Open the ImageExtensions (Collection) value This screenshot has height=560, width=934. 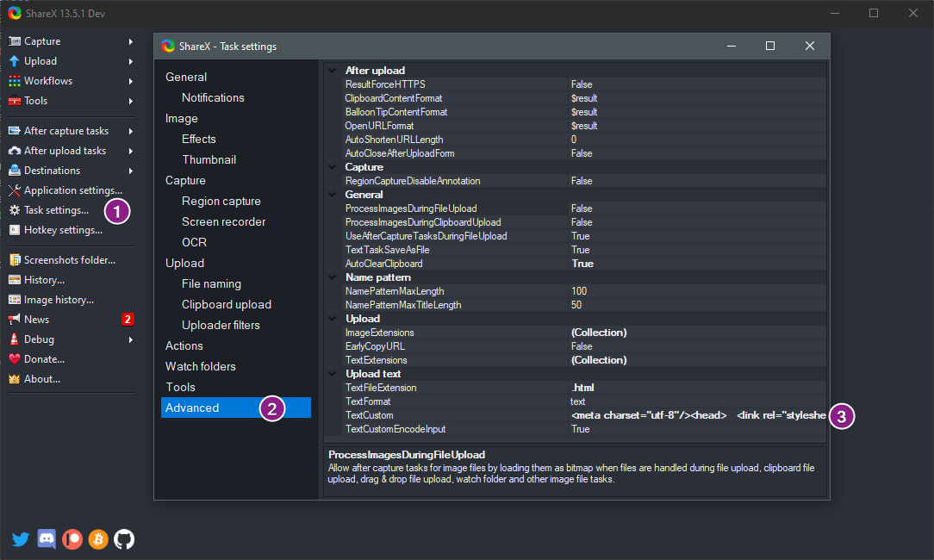click(599, 333)
